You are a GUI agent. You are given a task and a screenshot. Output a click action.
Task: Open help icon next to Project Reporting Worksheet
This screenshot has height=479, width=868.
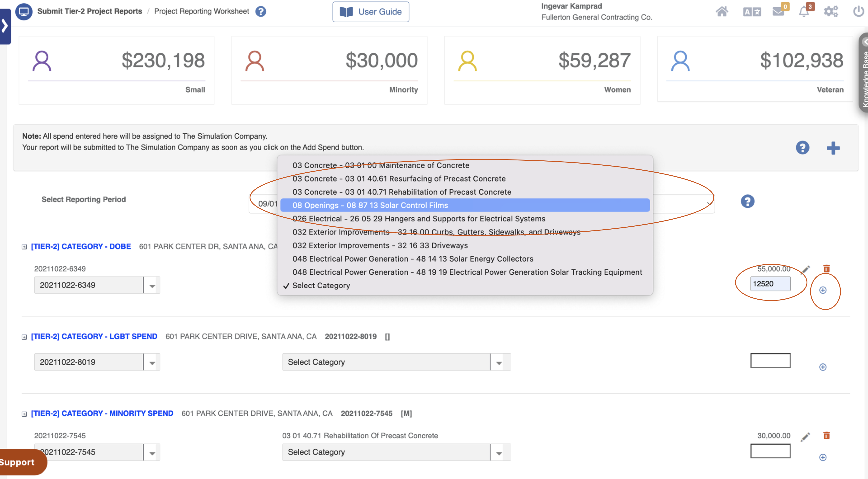(260, 12)
